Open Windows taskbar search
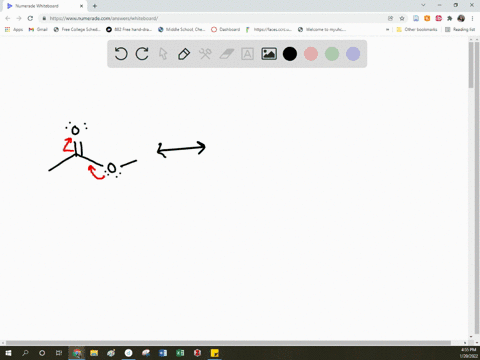The height and width of the screenshot is (360, 480). [25, 353]
